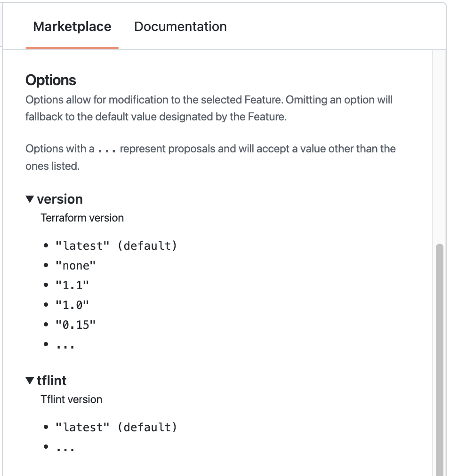
Task: Select the Marketplace tab
Action: [72, 27]
